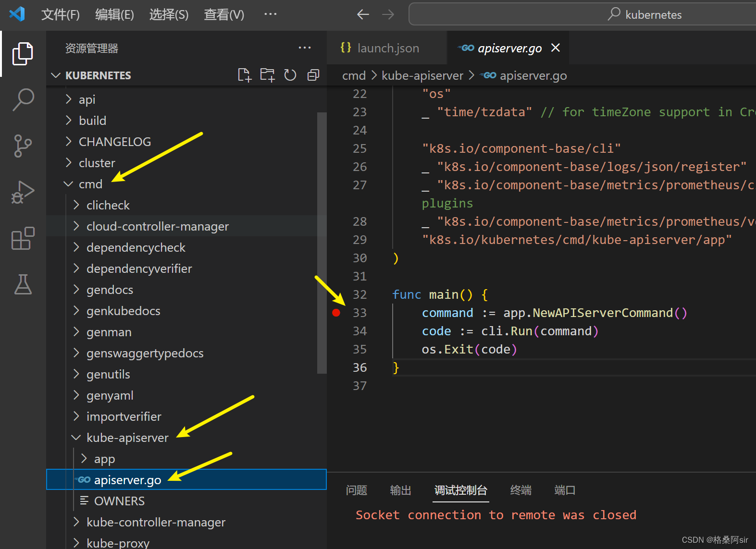Viewport: 756px width, 549px height.
Task: Collapse the KUBERNETES root section
Action: [x=186, y=75]
